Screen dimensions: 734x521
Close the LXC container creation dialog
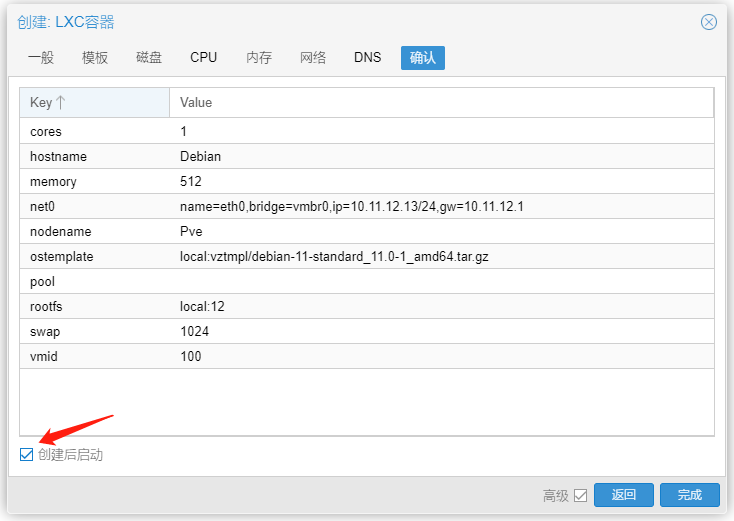click(709, 22)
